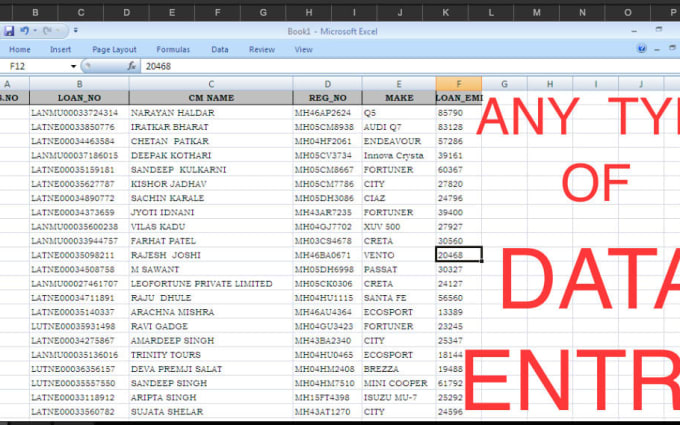Viewport: 680px width, 425px height.
Task: Open the Home ribbon tab
Action: pyautogui.click(x=20, y=49)
